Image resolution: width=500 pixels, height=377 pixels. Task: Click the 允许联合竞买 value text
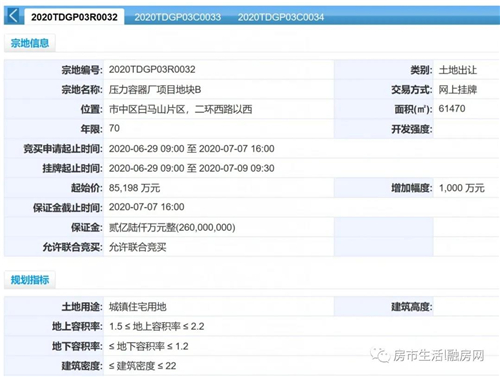(138, 247)
